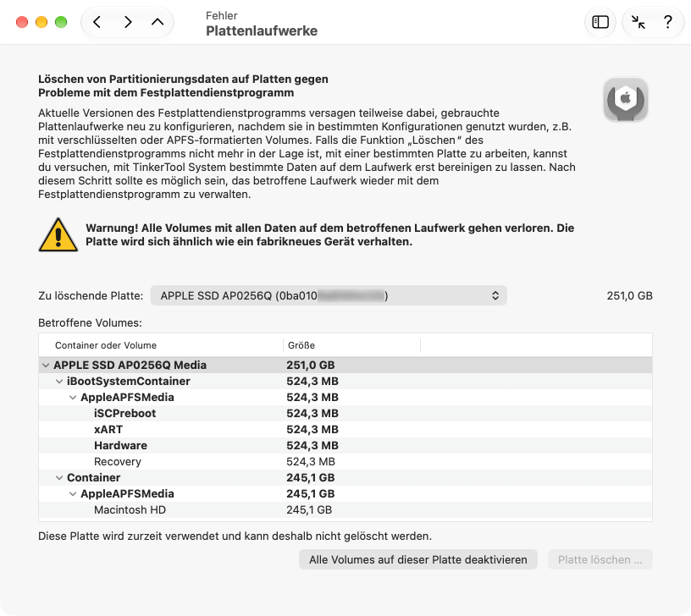Click the 524,3 MB size of Recovery
The width and height of the screenshot is (691, 616).
pos(311,461)
